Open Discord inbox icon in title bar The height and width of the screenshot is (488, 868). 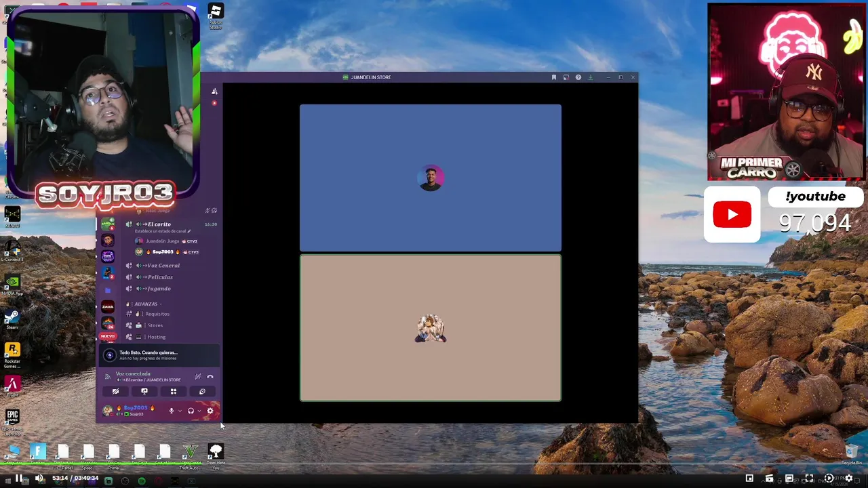[x=566, y=77]
